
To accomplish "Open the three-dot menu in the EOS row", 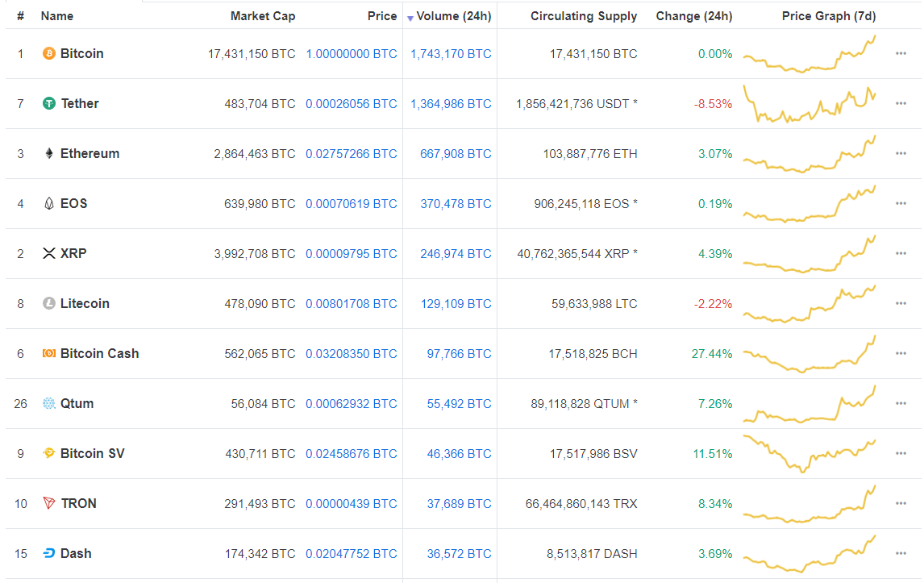I will point(901,204).
